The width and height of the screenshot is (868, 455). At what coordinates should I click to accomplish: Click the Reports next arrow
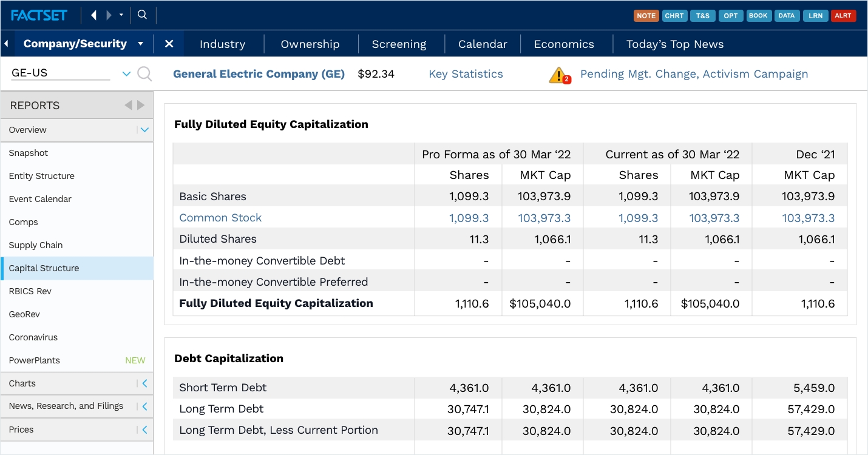[141, 105]
